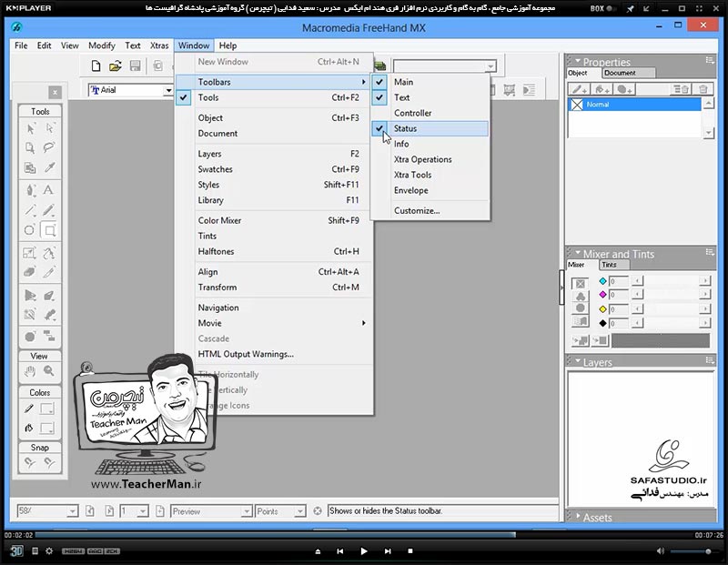The height and width of the screenshot is (565, 728).
Task: Enable the Info toolbar
Action: pos(430,144)
